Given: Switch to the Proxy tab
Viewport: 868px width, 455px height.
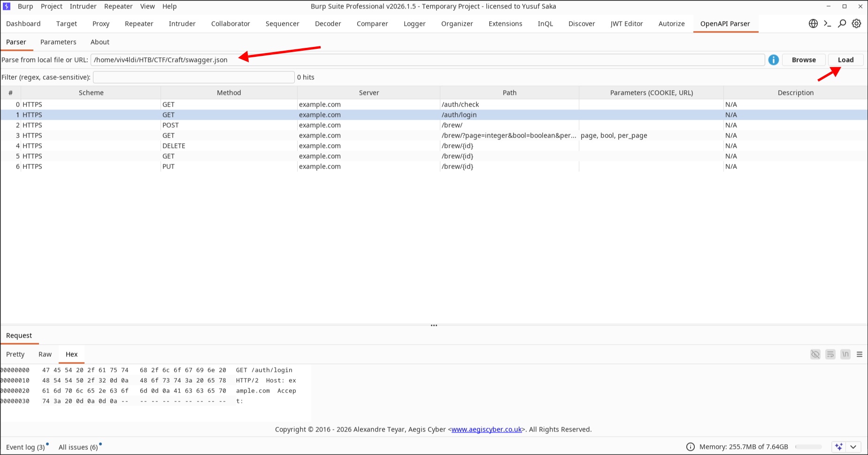Looking at the screenshot, I should pyautogui.click(x=101, y=23).
